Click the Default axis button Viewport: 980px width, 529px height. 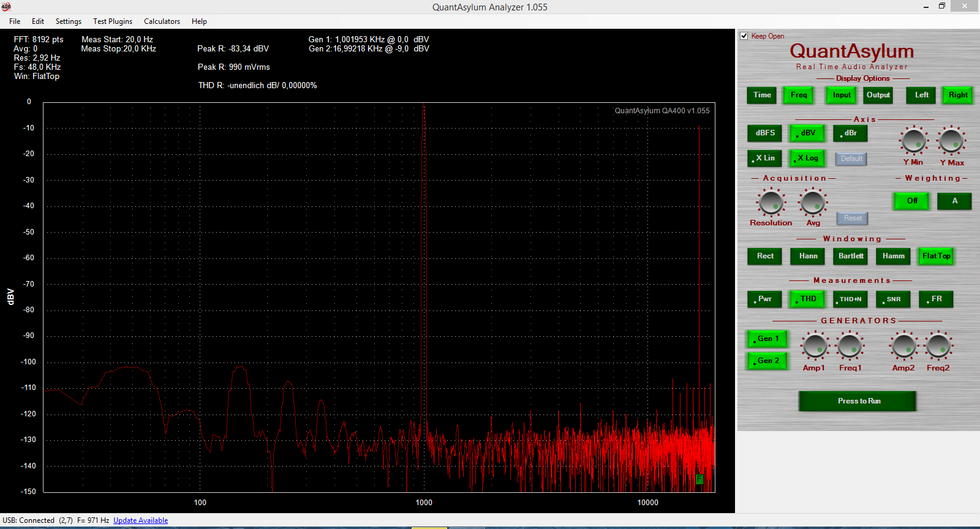coord(851,159)
